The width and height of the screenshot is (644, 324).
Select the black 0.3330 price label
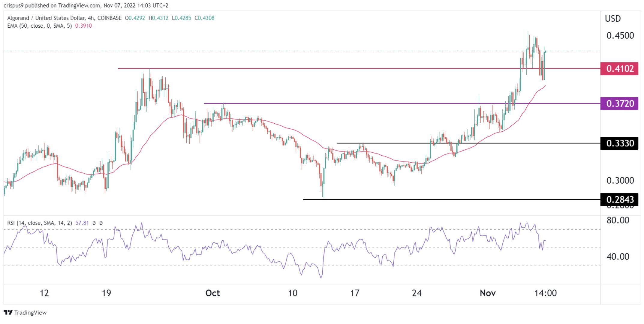[x=619, y=143]
